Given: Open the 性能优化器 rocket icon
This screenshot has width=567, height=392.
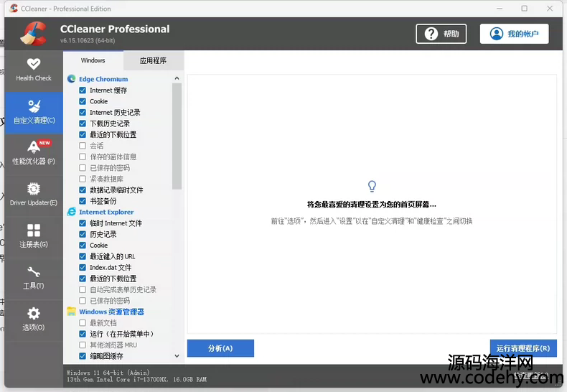Looking at the screenshot, I should pos(34,146).
